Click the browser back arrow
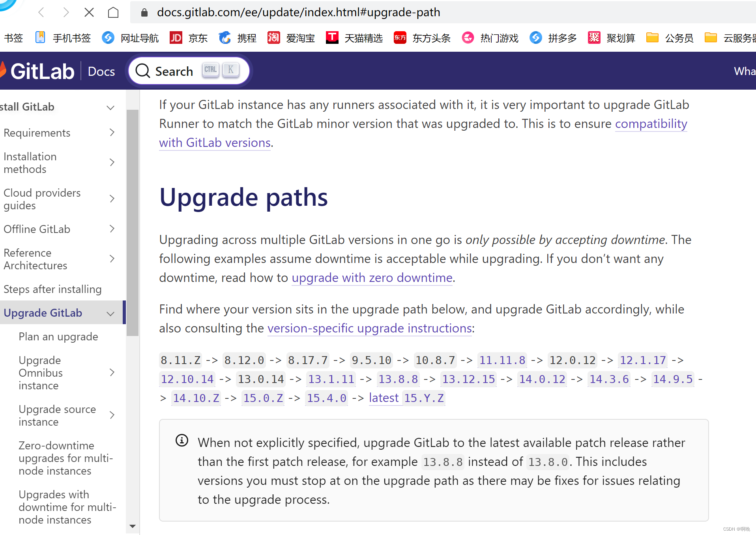This screenshot has width=756, height=535. tap(41, 13)
